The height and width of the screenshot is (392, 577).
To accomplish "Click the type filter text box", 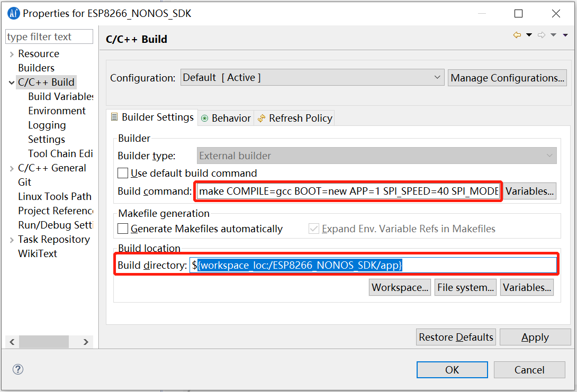I will (x=49, y=37).
